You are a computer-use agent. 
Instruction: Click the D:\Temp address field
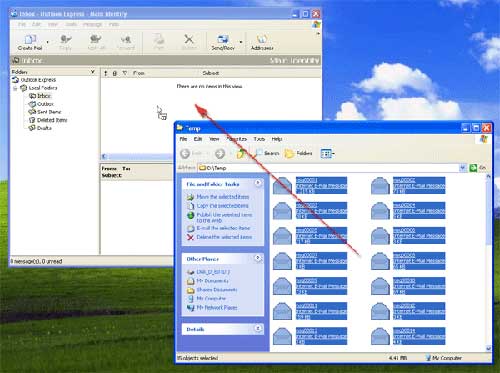pyautogui.click(x=329, y=168)
